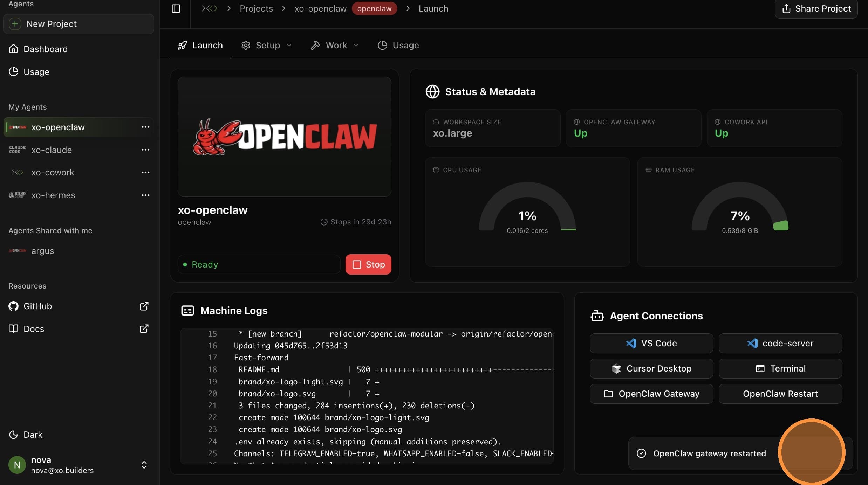Viewport: 868px width, 485px height.
Task: Open the Terminal connection
Action: click(x=780, y=368)
